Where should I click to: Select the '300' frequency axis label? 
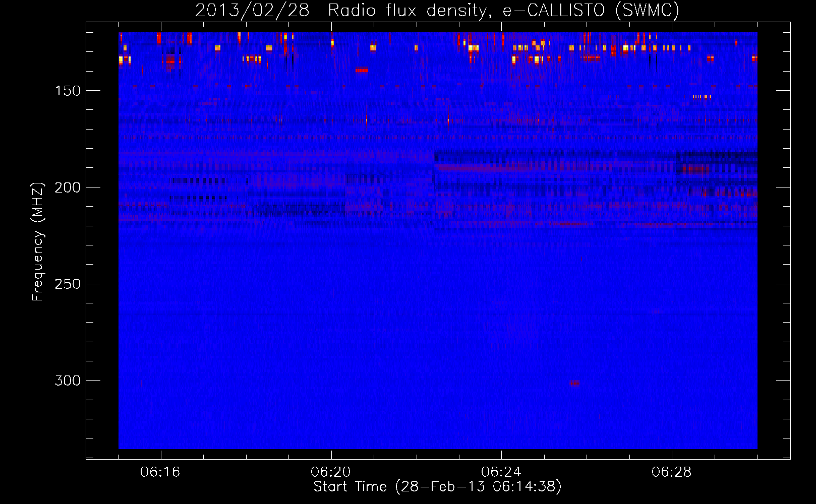pos(68,381)
